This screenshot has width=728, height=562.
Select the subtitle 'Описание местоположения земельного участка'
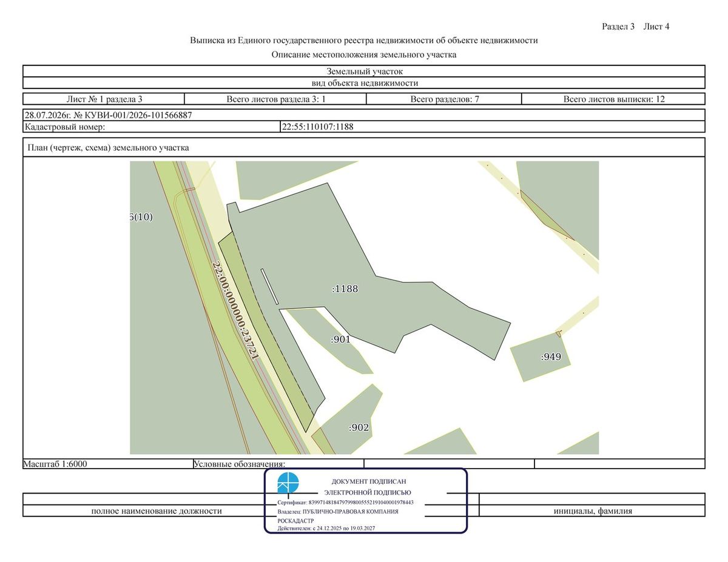(364, 55)
